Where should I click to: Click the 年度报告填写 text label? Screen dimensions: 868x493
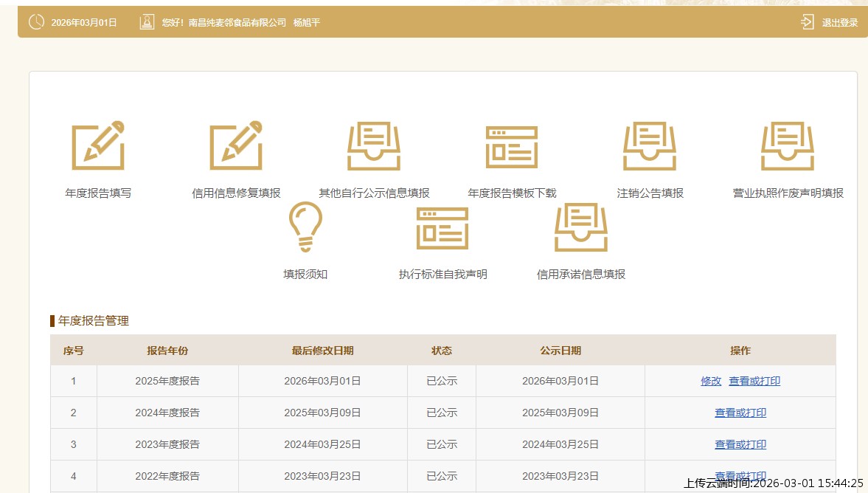98,193
